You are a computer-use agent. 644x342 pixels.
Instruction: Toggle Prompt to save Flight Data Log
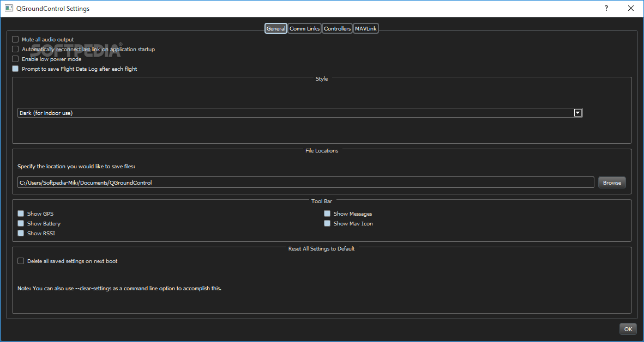tap(15, 69)
